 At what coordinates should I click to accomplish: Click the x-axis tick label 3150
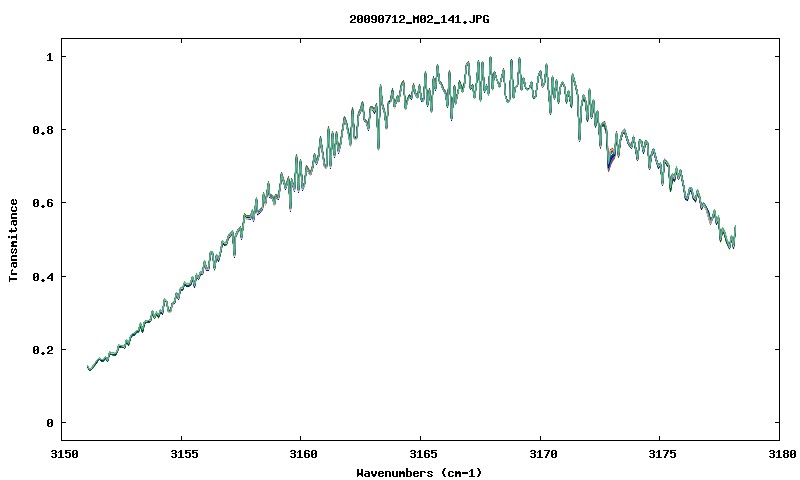(64, 454)
